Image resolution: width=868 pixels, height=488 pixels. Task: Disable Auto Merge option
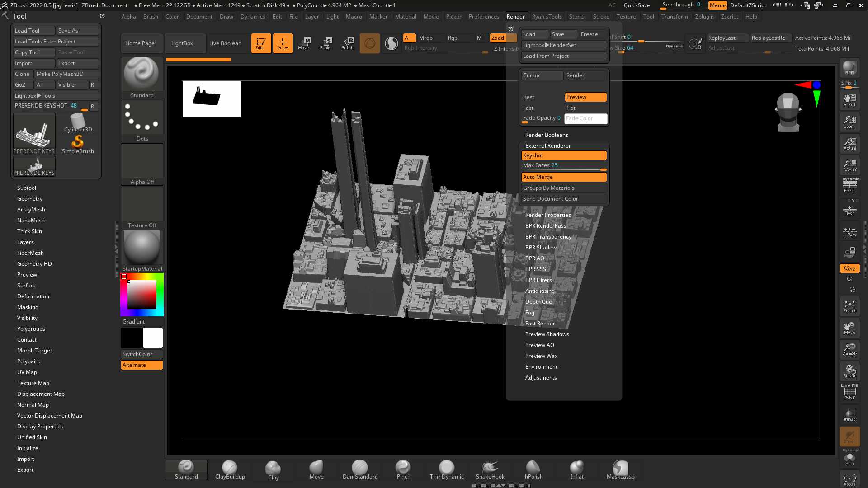coord(564,177)
